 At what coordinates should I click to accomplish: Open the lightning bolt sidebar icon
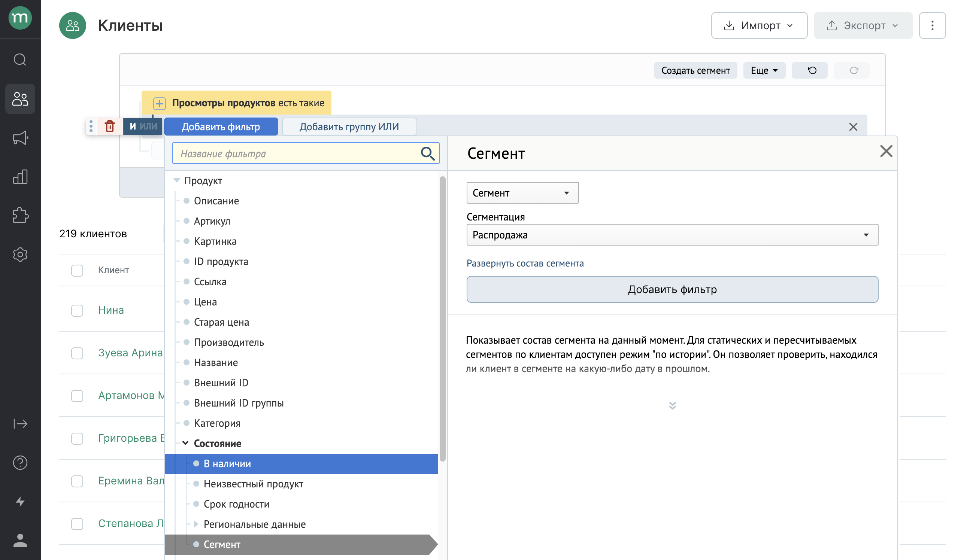click(x=20, y=502)
